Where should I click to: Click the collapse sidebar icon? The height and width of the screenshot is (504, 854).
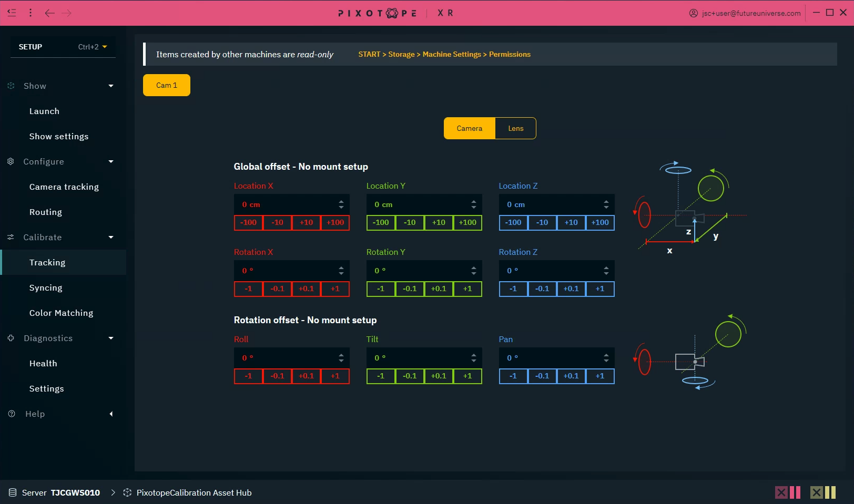tap(12, 13)
